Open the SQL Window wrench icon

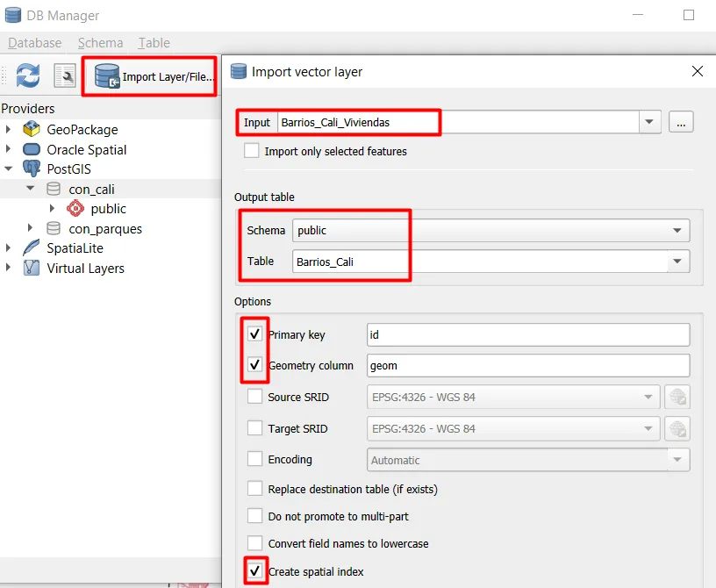pyautogui.click(x=65, y=75)
